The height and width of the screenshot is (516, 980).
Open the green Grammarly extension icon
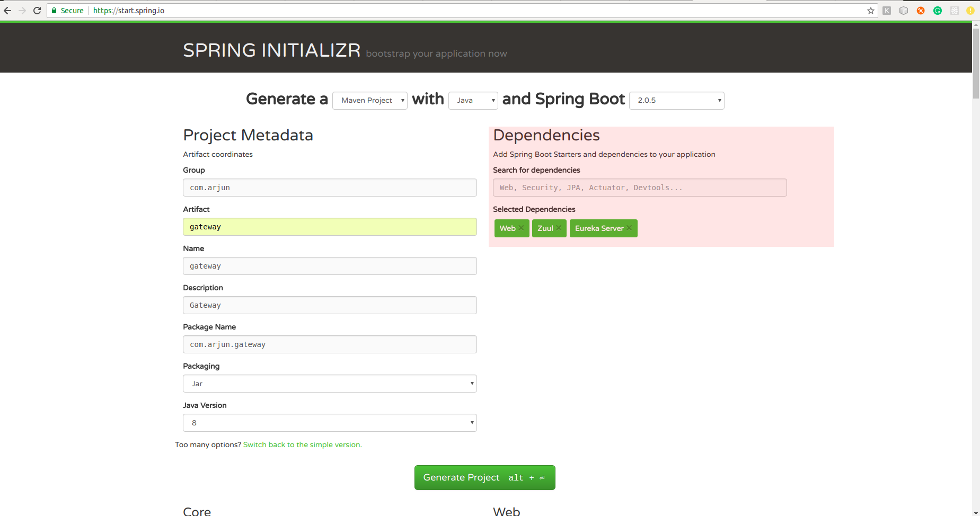[938, 11]
